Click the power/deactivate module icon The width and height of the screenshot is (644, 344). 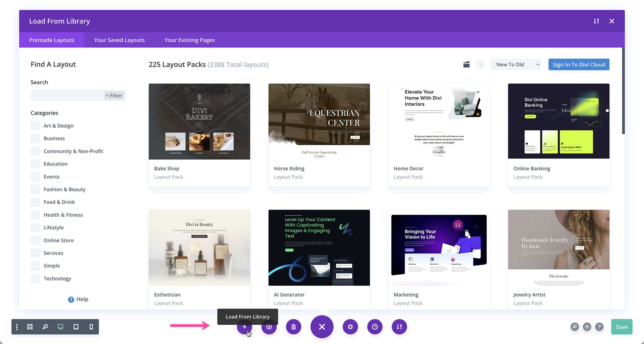click(x=270, y=326)
